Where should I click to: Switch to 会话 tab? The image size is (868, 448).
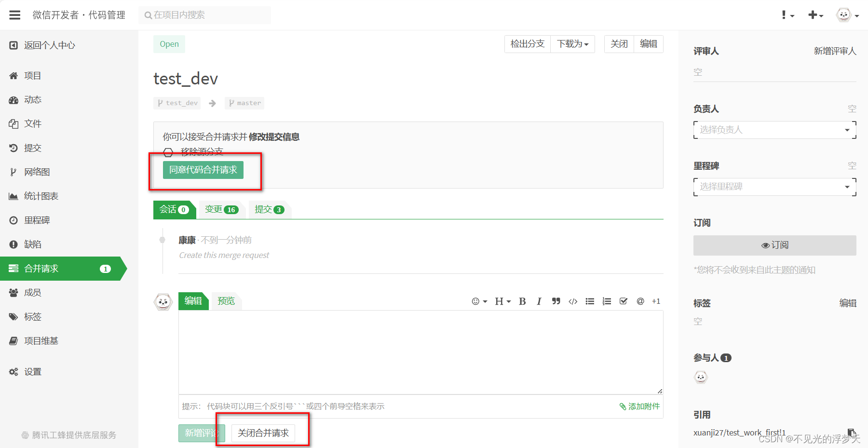[x=174, y=209]
